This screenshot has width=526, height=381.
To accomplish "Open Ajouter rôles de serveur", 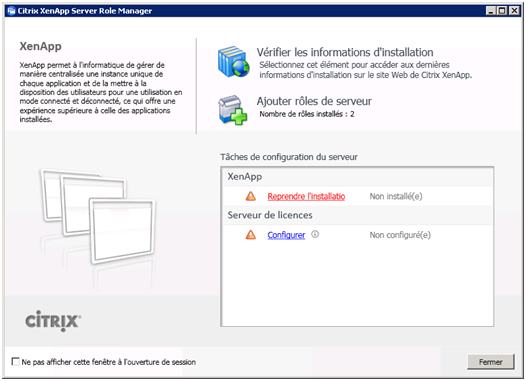I will (314, 101).
